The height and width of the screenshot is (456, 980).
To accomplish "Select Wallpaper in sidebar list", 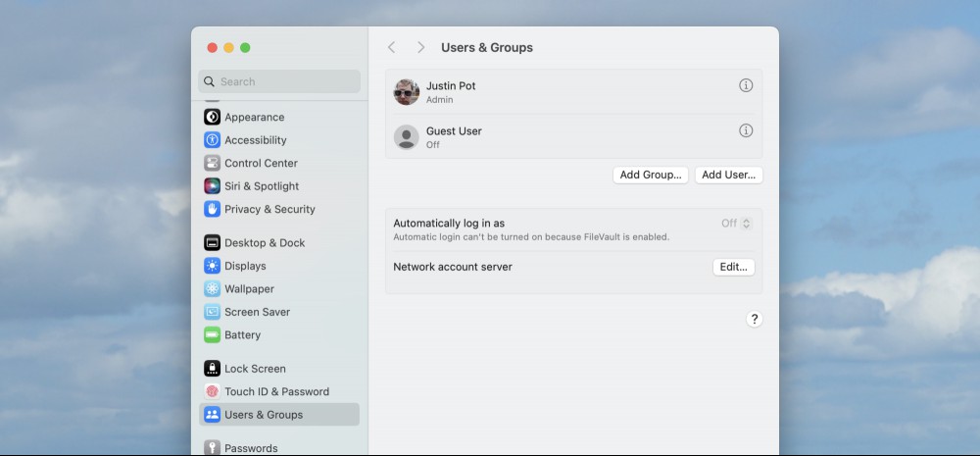I will point(249,289).
